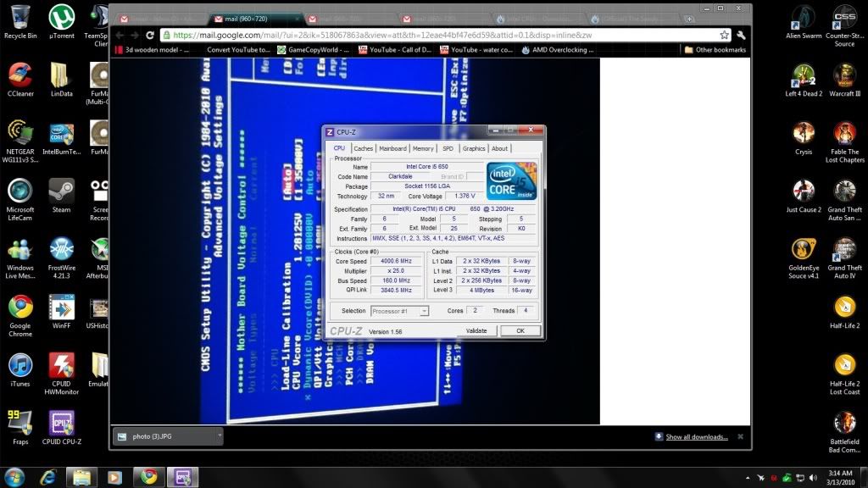This screenshot has height=488, width=868.
Task: Open Steam from the desktop
Action: pos(60,190)
